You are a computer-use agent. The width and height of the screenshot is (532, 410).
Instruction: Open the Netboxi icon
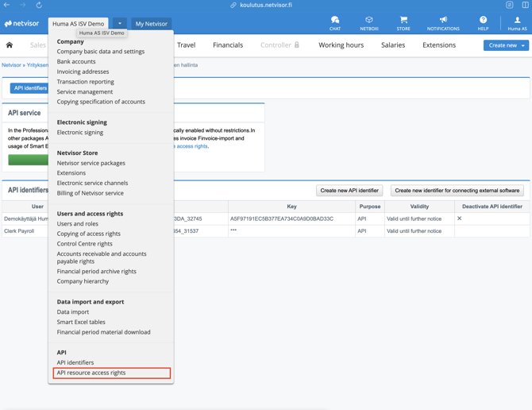pyautogui.click(x=368, y=22)
